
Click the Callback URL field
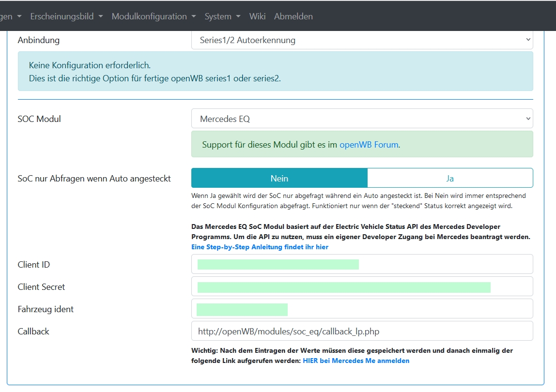coord(362,331)
